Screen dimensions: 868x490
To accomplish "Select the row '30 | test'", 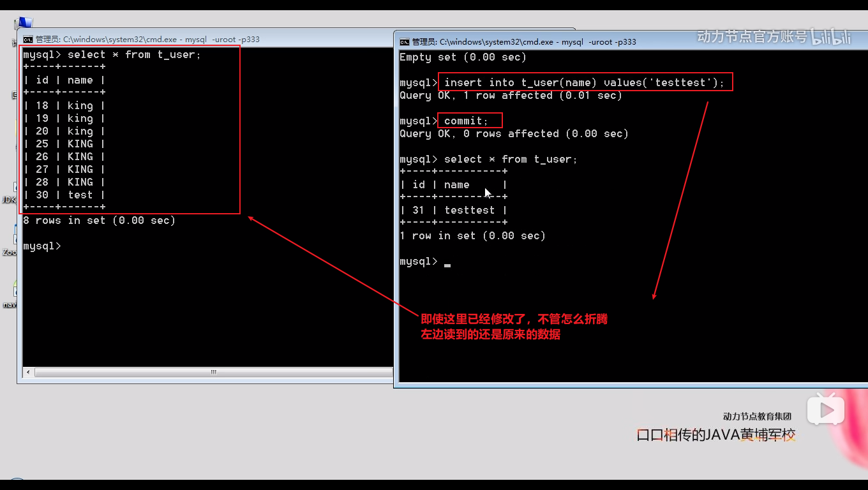I will 64,195.
